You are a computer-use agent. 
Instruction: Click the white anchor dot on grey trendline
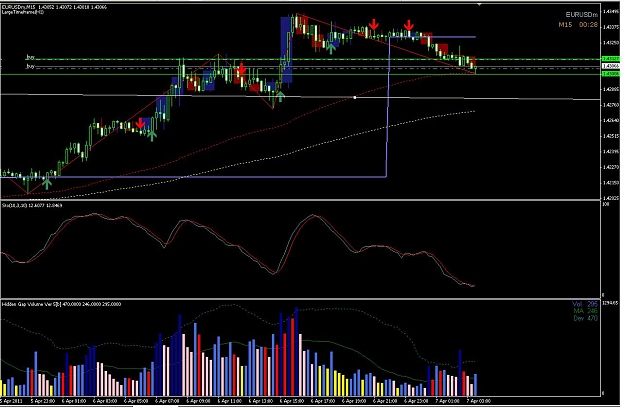(355, 97)
